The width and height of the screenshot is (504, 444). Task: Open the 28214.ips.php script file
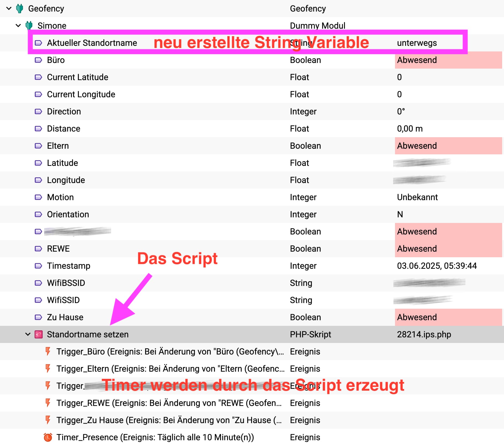click(424, 334)
